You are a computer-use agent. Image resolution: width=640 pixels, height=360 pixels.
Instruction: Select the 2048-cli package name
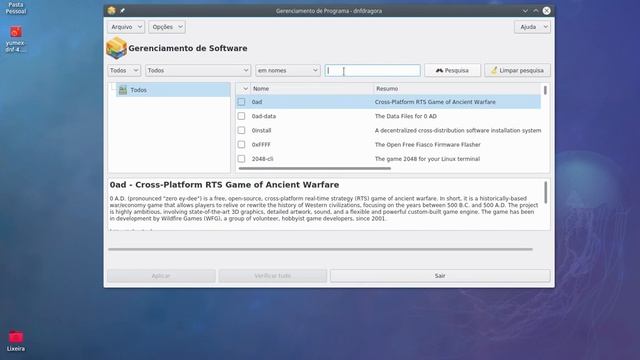(262, 159)
